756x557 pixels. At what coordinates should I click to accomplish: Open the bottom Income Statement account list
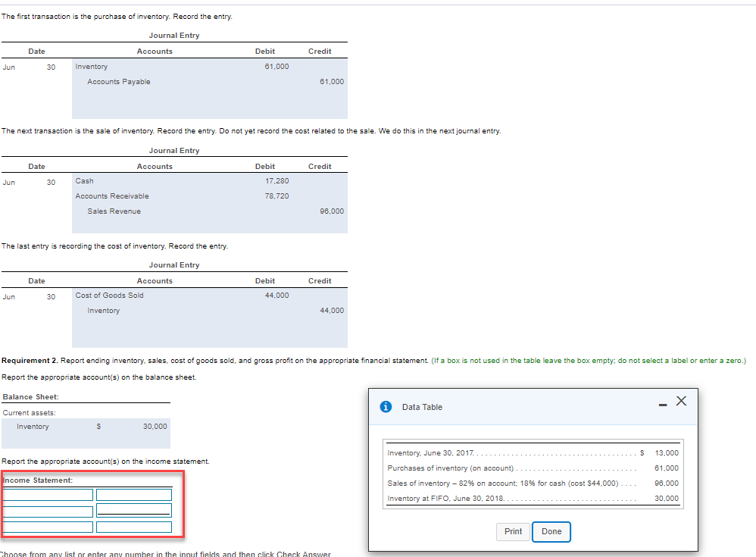click(x=47, y=526)
